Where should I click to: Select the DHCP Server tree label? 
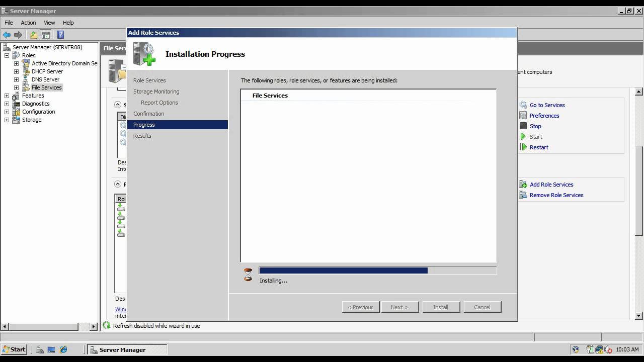tap(47, 71)
